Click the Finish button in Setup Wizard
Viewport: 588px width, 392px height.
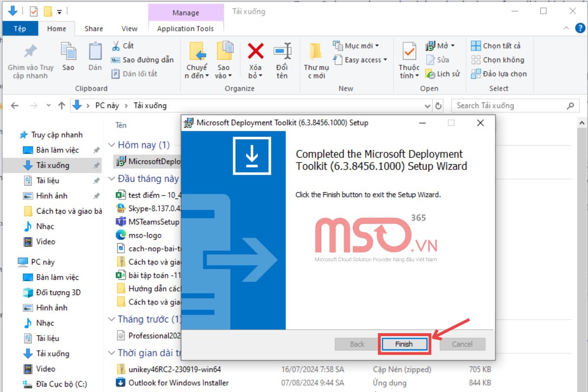(x=404, y=344)
